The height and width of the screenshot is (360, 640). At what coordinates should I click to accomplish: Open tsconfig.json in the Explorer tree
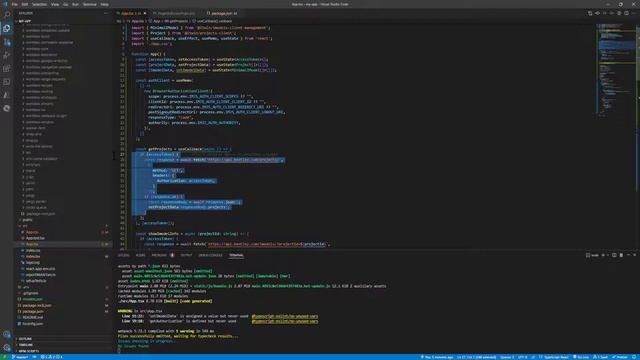click(x=33, y=324)
